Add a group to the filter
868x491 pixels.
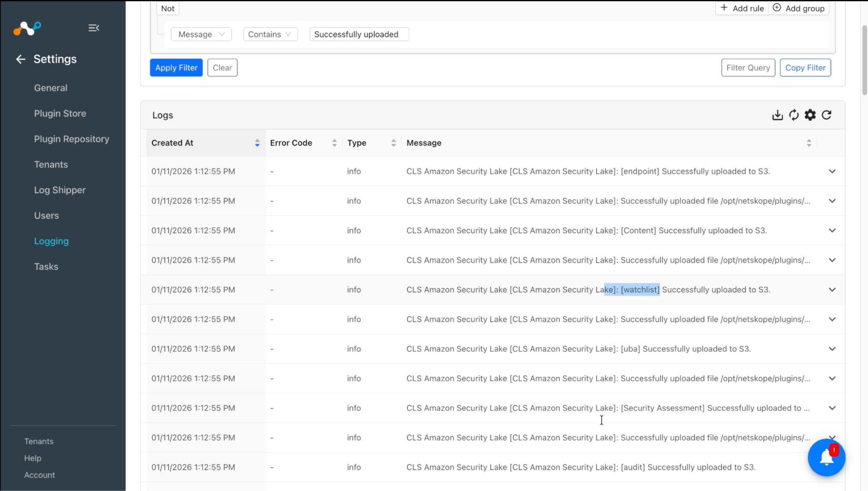(798, 8)
